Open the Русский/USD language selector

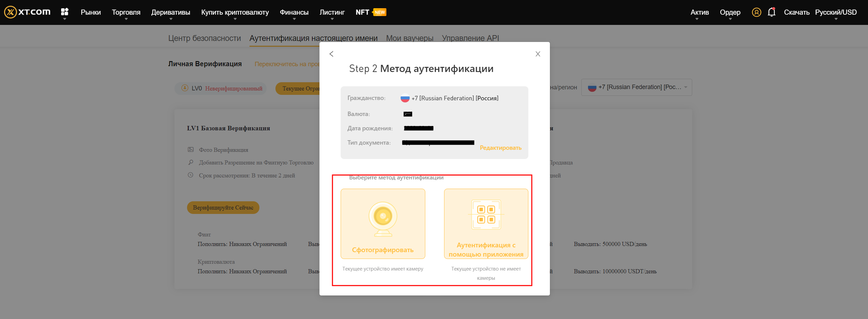pyautogui.click(x=836, y=12)
